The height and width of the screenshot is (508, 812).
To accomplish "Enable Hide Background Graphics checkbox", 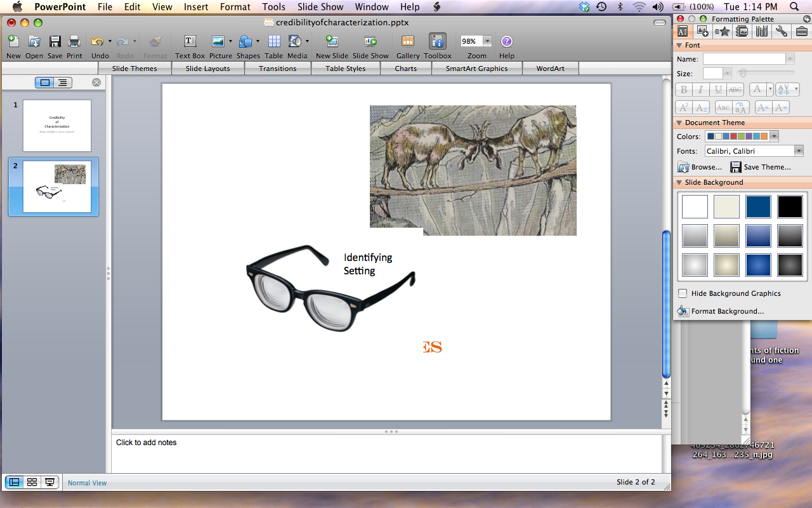I will (x=683, y=293).
